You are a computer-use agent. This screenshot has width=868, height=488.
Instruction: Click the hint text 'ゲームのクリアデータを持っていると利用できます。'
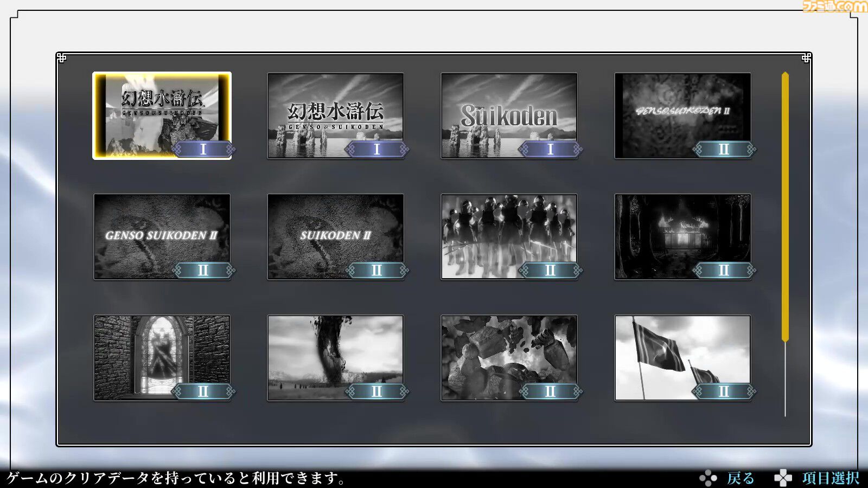[177, 478]
